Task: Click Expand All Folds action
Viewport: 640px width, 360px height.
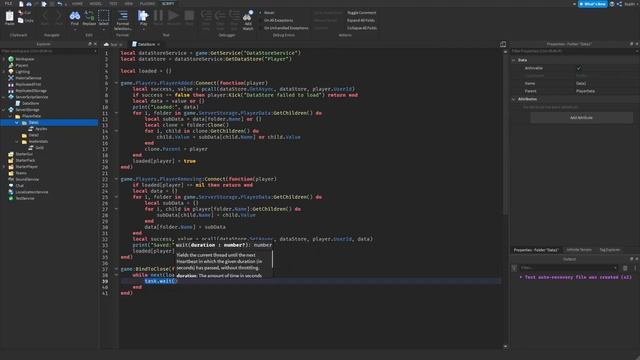Action: click(x=361, y=20)
